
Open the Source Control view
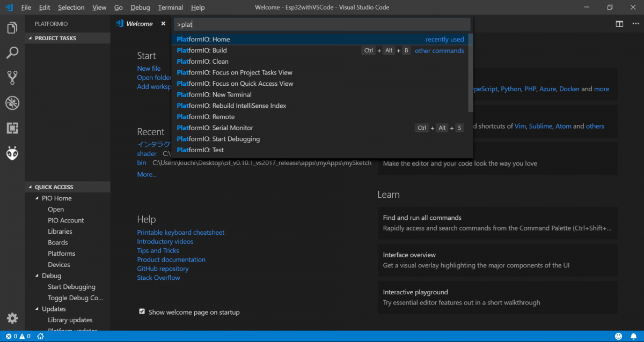12,78
